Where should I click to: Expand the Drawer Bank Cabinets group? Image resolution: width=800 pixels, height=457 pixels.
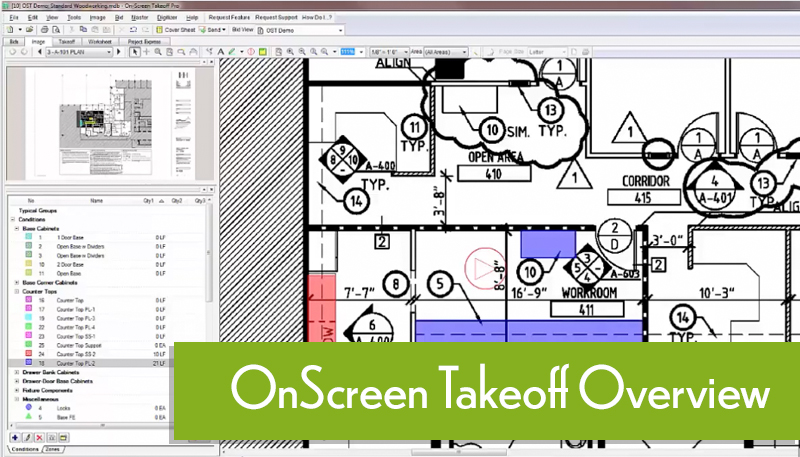pos(17,372)
